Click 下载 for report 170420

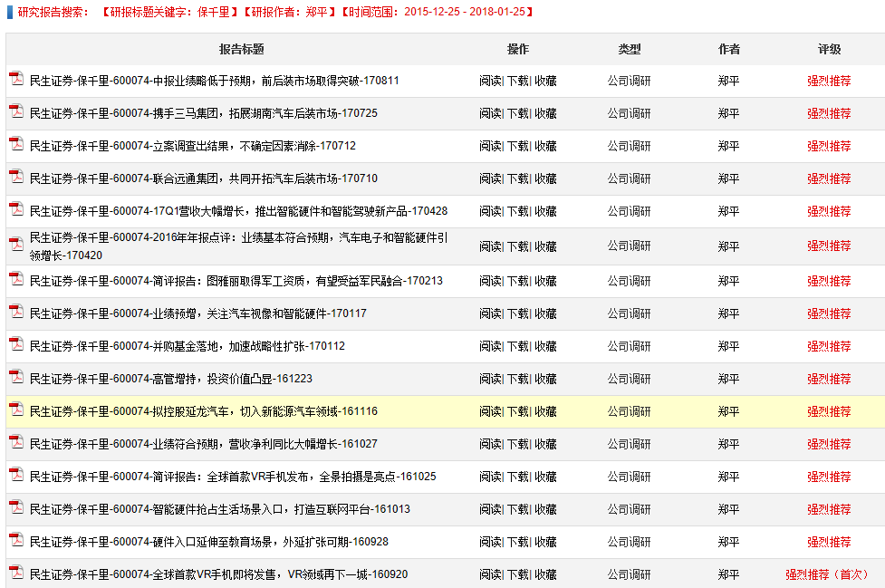pyautogui.click(x=517, y=247)
